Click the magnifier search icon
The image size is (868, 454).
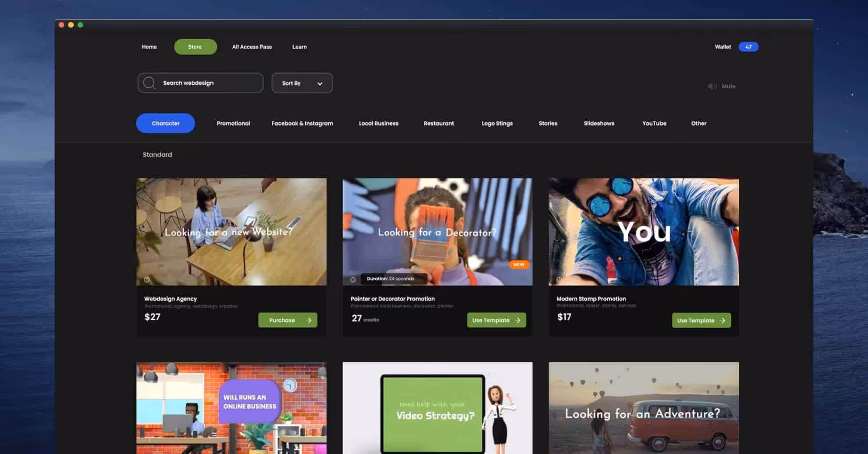click(x=149, y=83)
